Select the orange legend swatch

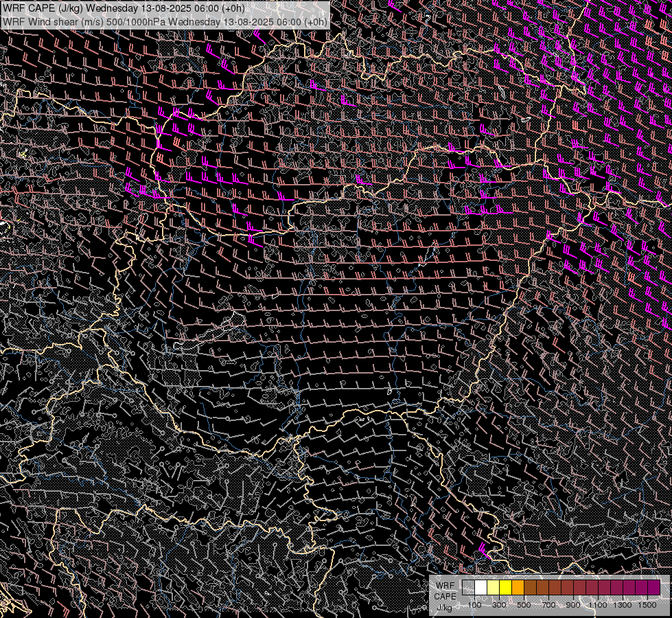point(518,587)
